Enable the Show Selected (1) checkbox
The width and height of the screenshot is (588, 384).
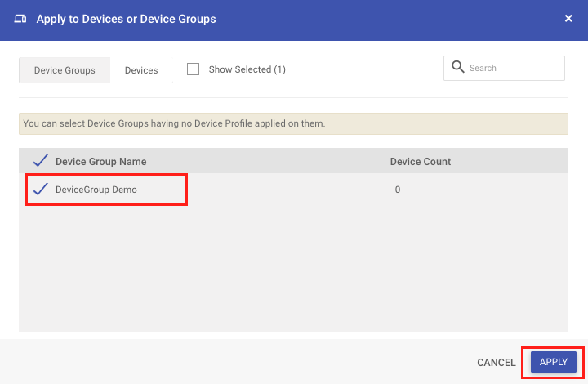pos(193,69)
